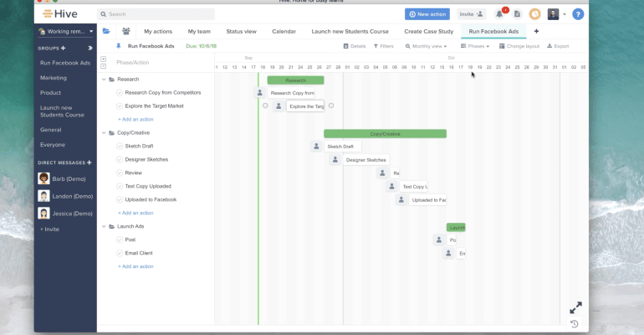Export the project
The height and width of the screenshot is (335, 644).
pos(558,46)
